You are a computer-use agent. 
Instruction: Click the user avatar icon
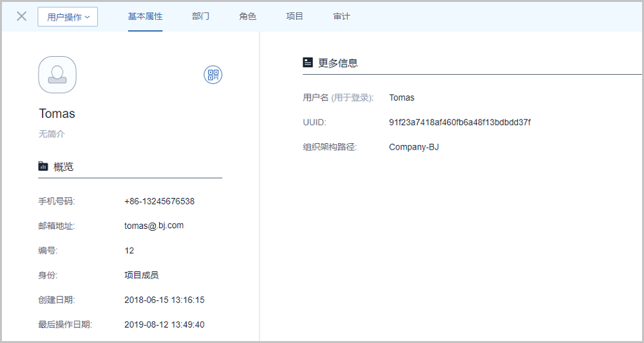(57, 74)
